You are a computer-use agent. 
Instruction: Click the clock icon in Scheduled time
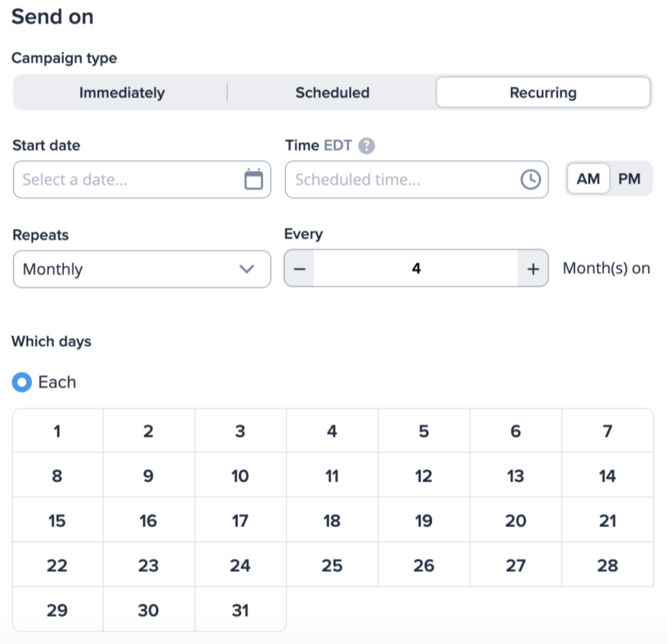[x=530, y=180]
